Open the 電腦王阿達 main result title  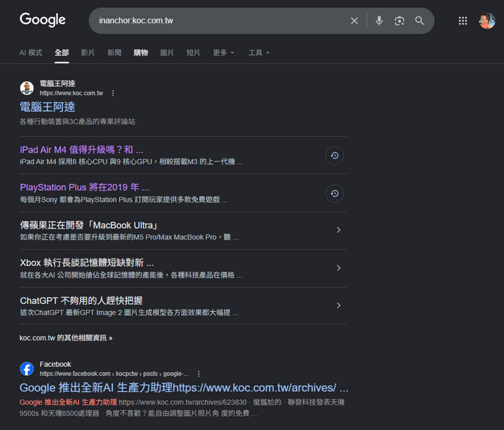point(47,107)
